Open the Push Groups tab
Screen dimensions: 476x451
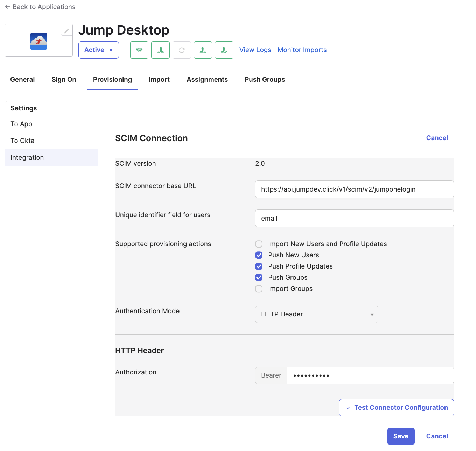coord(265,80)
